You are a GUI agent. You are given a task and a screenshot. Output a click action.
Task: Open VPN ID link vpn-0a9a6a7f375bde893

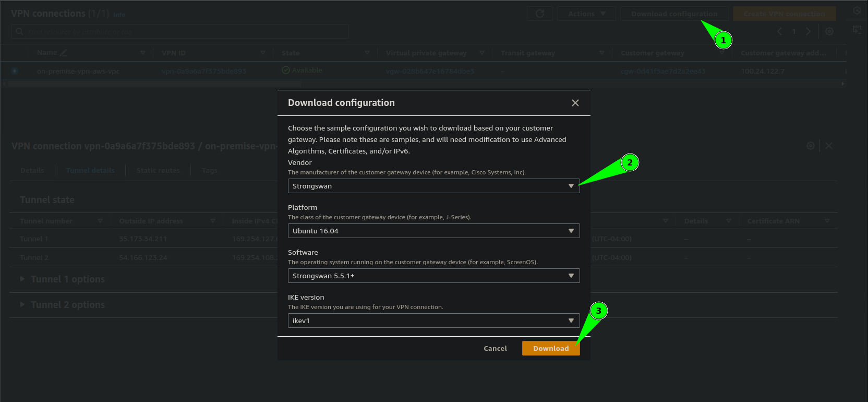[x=203, y=71]
